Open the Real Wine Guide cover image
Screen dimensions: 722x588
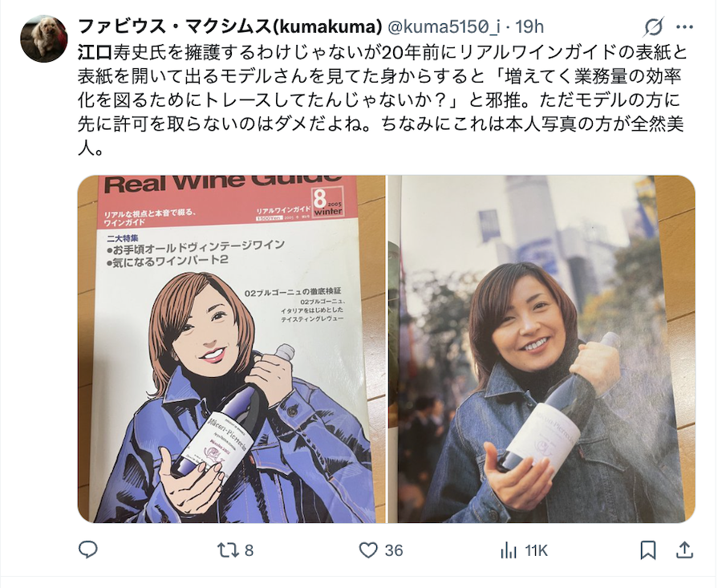(231, 349)
